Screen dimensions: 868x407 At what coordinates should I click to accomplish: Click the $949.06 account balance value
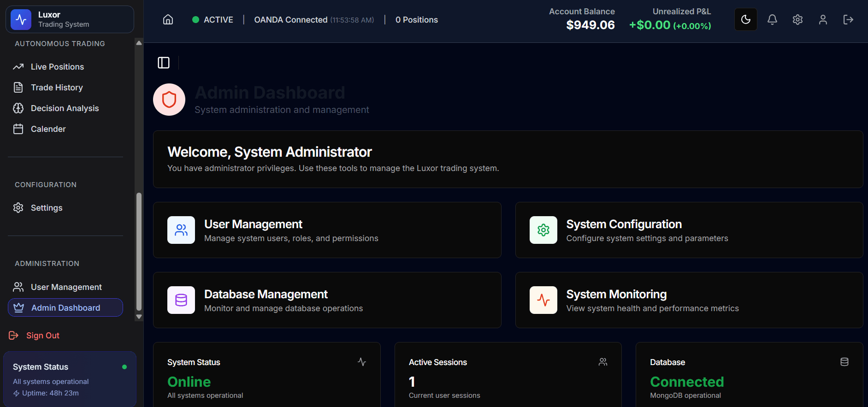(x=590, y=25)
